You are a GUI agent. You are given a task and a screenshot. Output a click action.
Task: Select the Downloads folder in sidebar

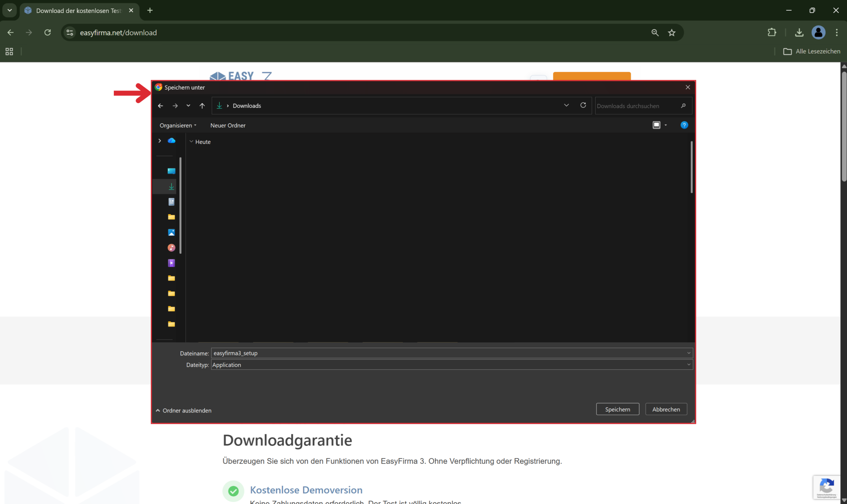coord(171,186)
